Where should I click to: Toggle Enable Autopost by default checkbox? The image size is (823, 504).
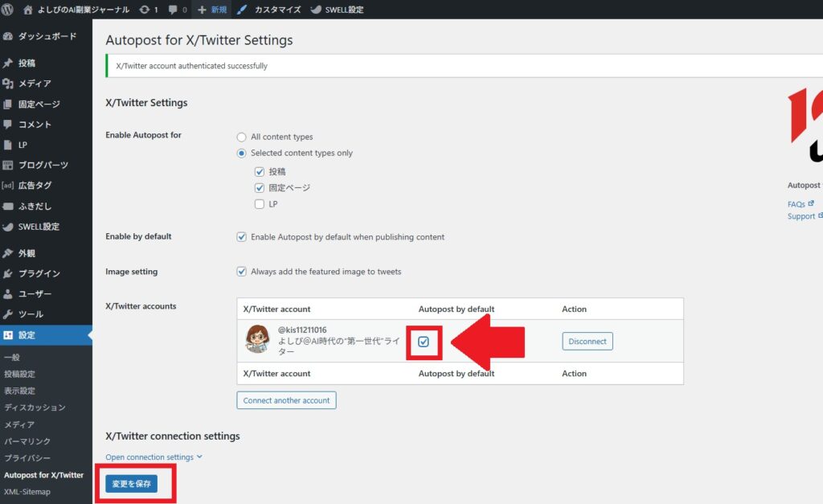pos(241,237)
